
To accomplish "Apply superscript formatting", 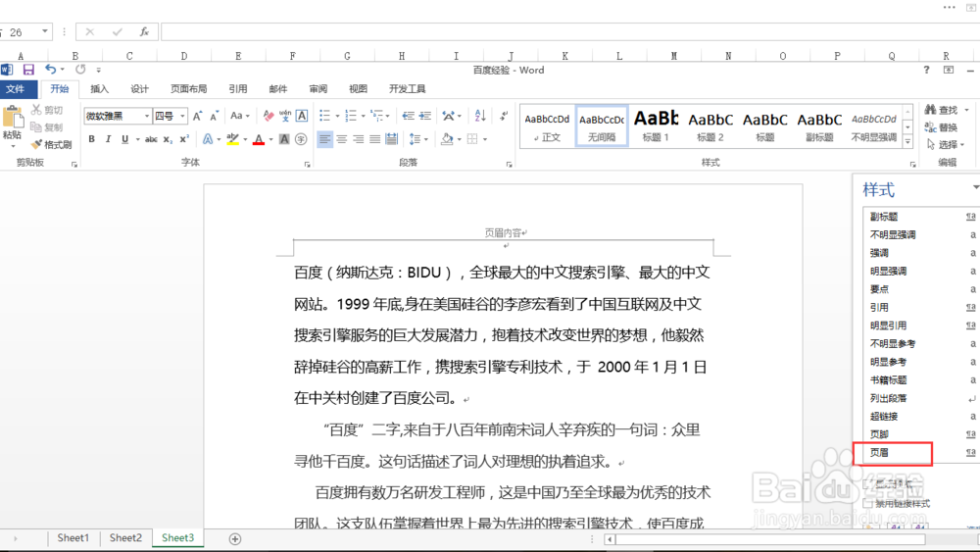I will click(x=184, y=139).
